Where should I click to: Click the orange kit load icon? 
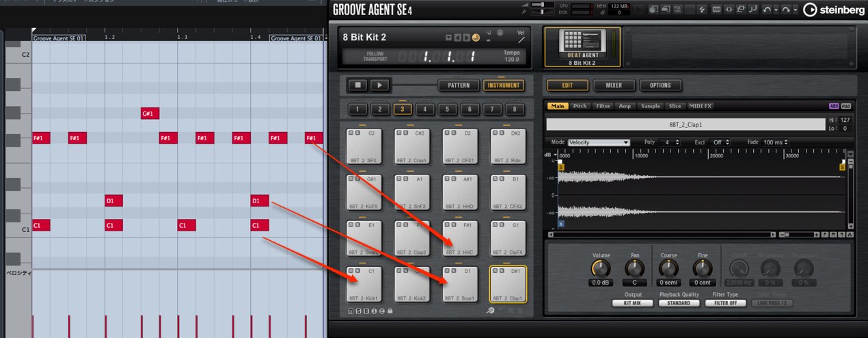[476, 38]
